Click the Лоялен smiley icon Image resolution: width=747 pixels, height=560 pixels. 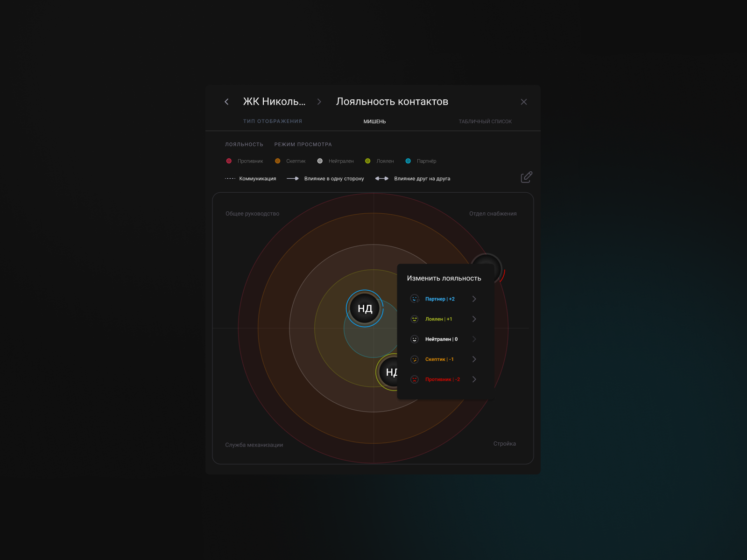click(x=415, y=319)
